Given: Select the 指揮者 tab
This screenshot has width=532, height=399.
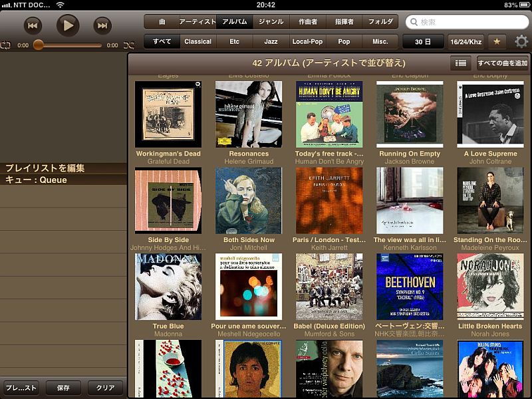Looking at the screenshot, I should coord(344,22).
